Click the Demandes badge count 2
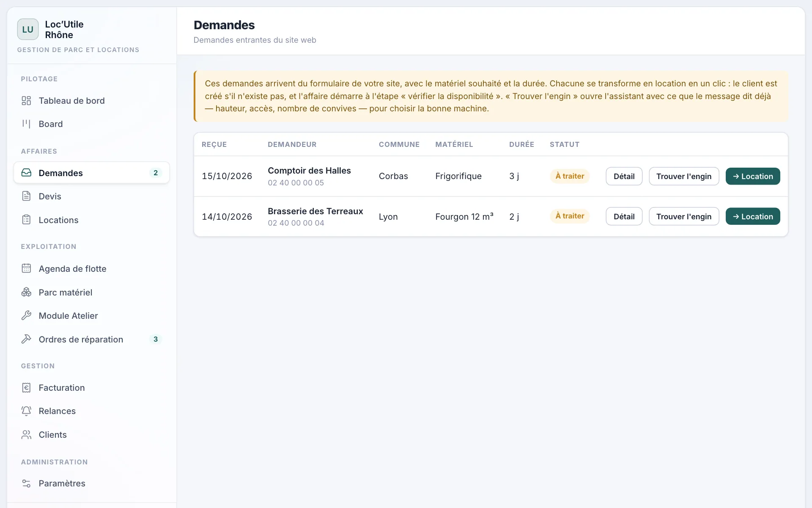 156,173
